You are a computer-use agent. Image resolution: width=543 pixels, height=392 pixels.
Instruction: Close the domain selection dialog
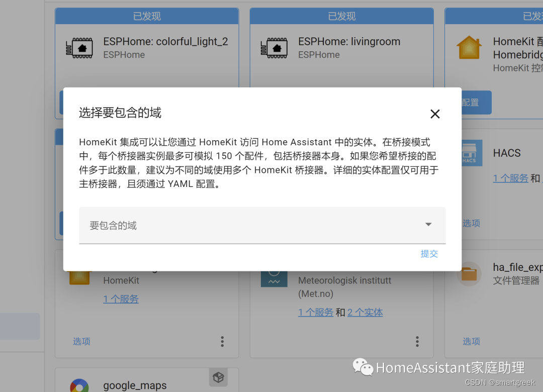pos(435,114)
